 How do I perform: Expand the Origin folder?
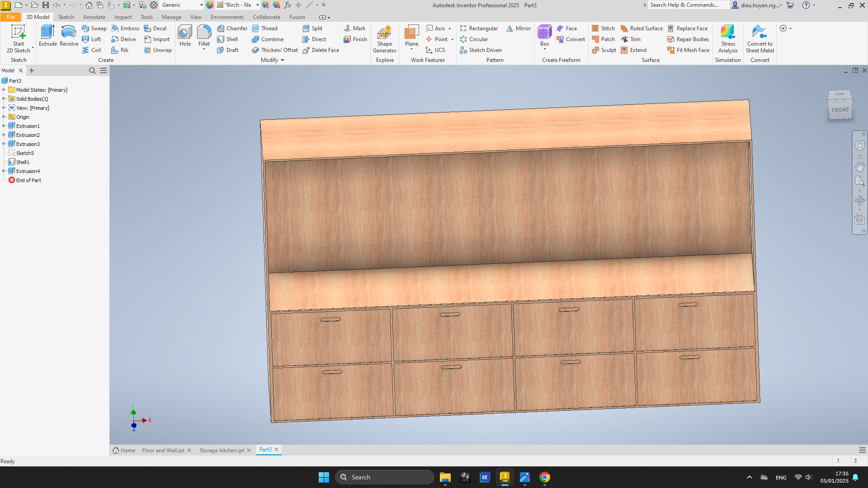(4, 117)
